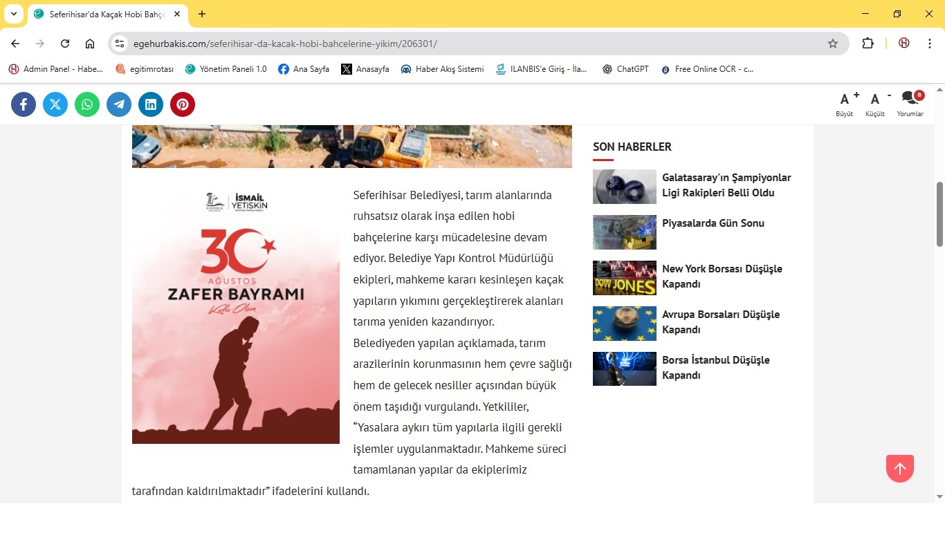Click the red scroll-to-top arrow button
The height and width of the screenshot is (560, 945).
[x=899, y=469]
